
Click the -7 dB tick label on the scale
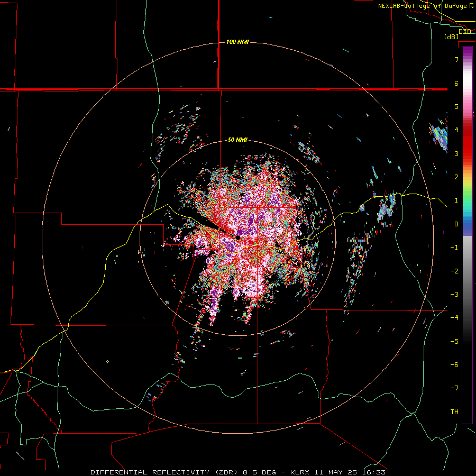click(454, 388)
